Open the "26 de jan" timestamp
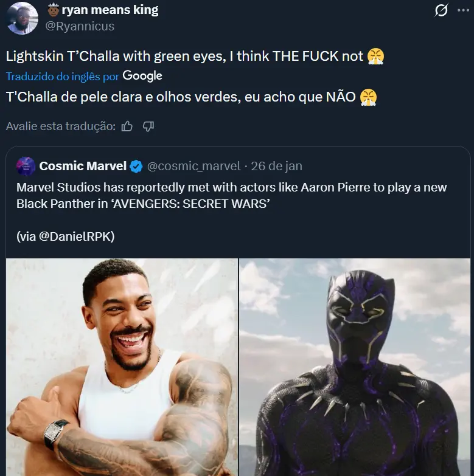The height and width of the screenshot is (476, 474). click(277, 166)
